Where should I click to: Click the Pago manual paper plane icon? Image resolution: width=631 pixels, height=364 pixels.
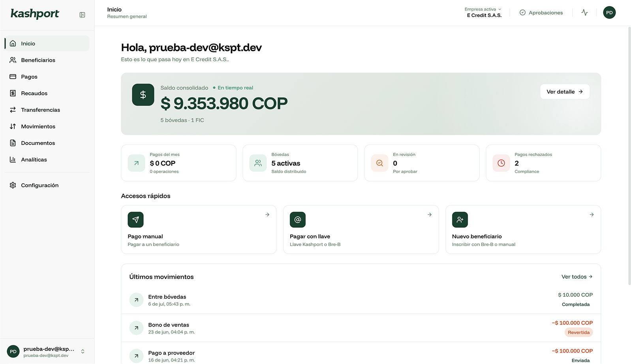pyautogui.click(x=135, y=220)
